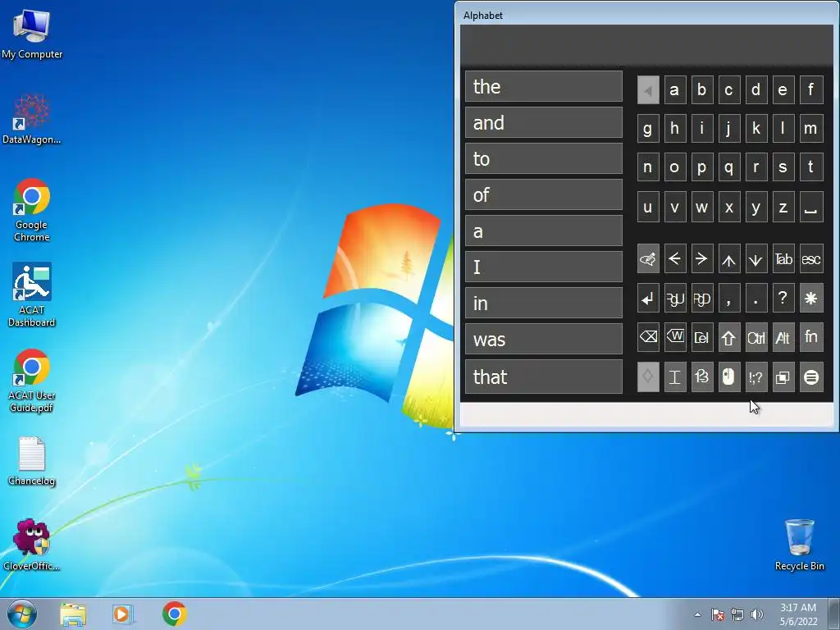Select CloverOffice desktop icon

click(x=31, y=545)
